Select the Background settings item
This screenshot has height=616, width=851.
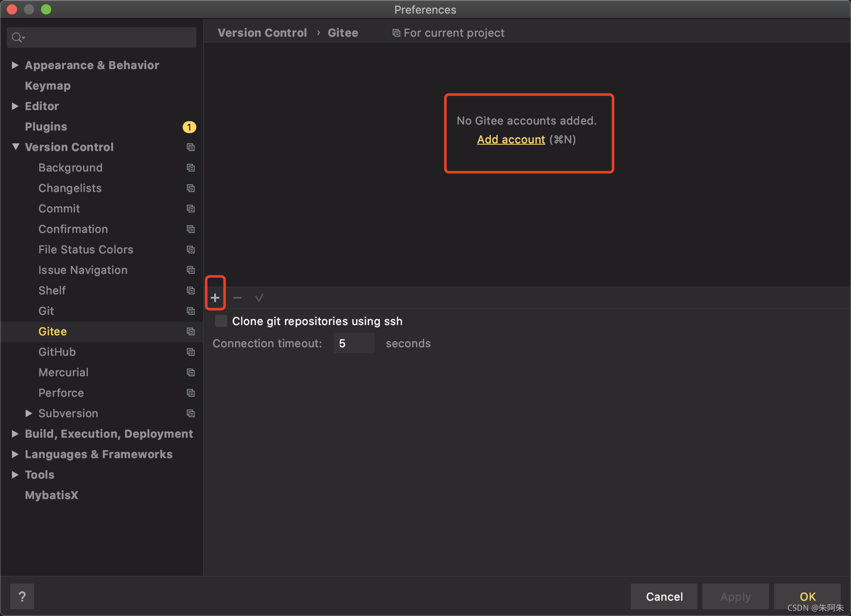(70, 168)
